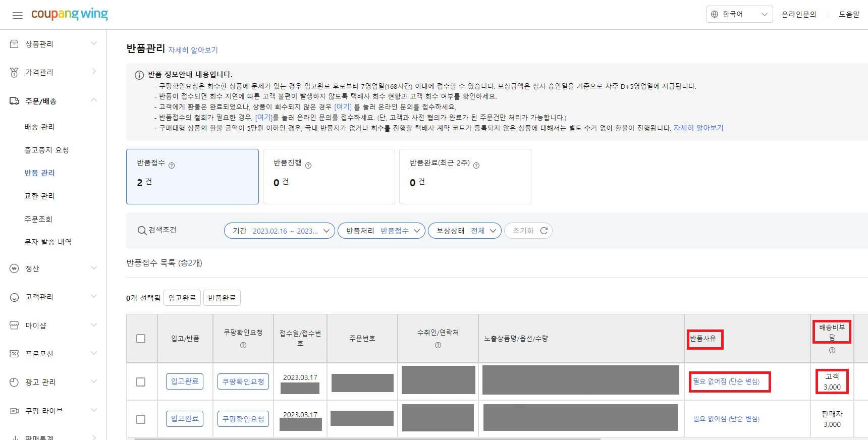Select the 반품완료(최근 2주) status card
Screen dimensions: 868x440
point(465,177)
